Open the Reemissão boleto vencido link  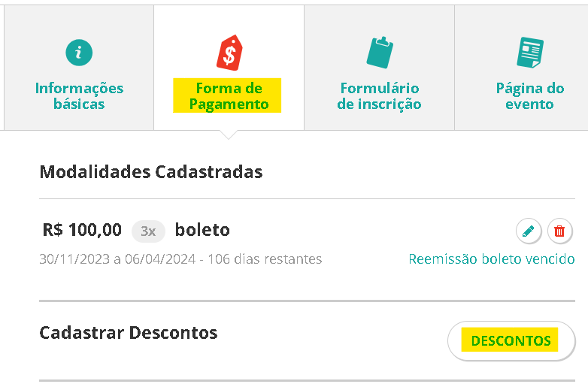tap(492, 259)
